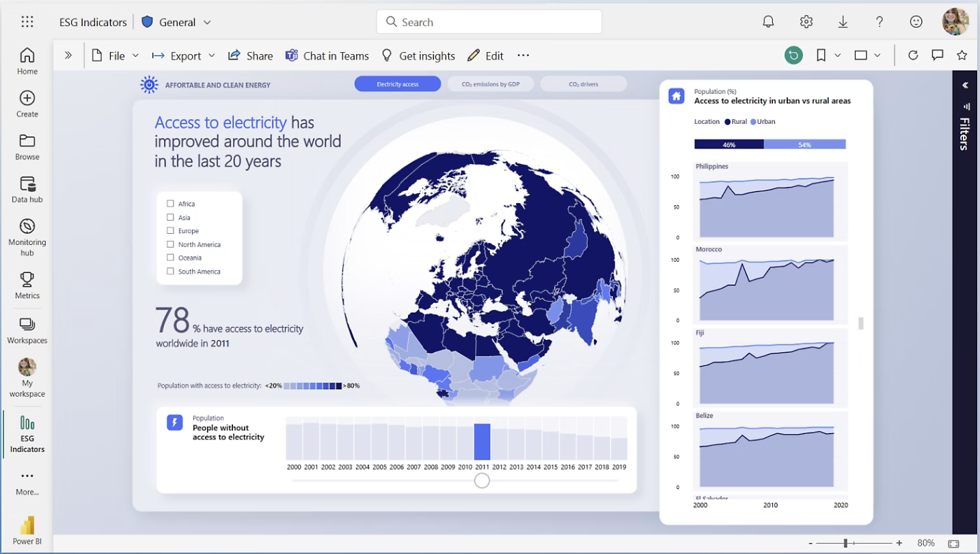This screenshot has width=980, height=554.
Task: Click the lightning bolt electricity icon
Action: [x=175, y=423]
